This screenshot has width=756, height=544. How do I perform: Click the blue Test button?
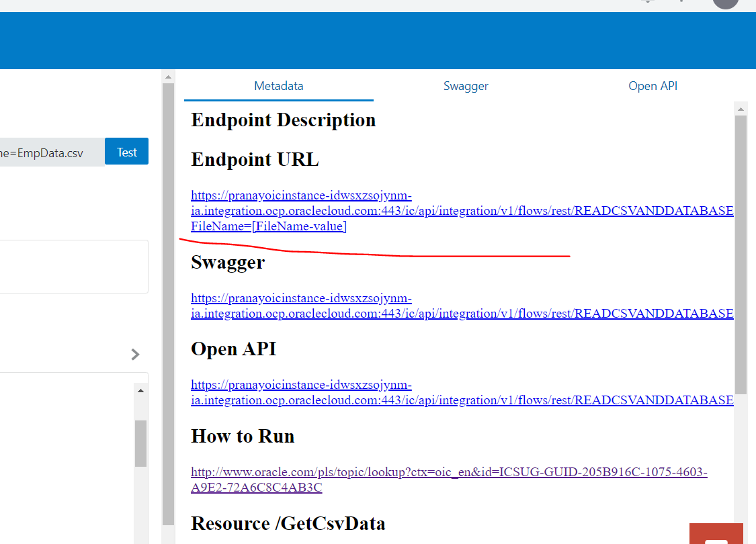[126, 151]
